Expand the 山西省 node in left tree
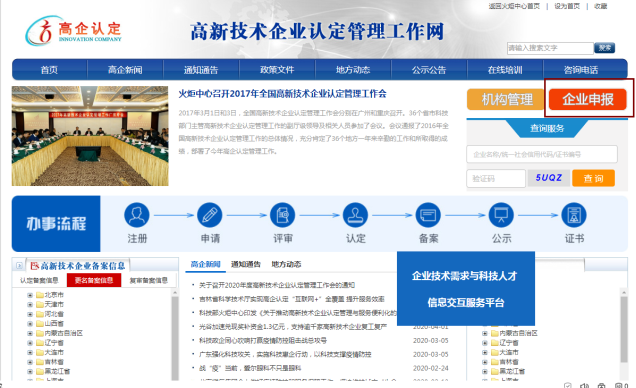 (30, 324)
